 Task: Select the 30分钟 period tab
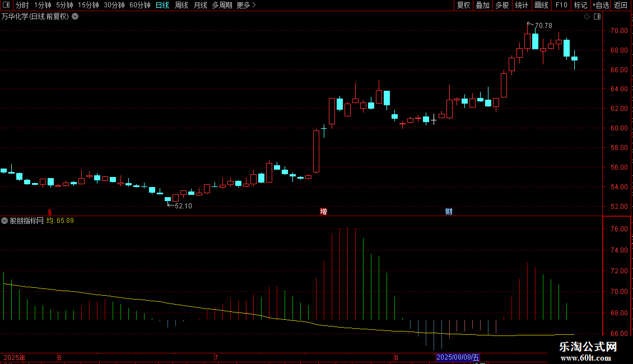pyautogui.click(x=114, y=5)
